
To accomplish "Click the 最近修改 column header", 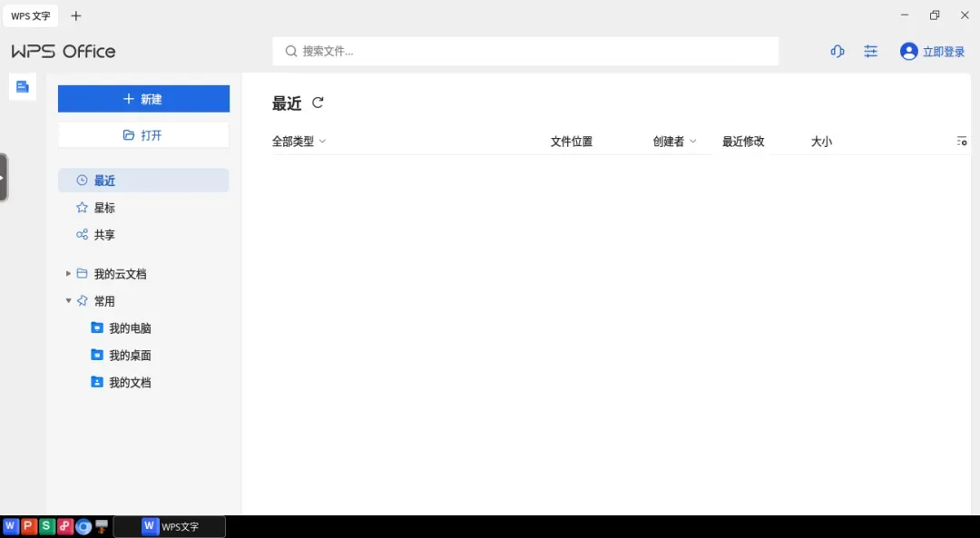I will pyautogui.click(x=743, y=142).
